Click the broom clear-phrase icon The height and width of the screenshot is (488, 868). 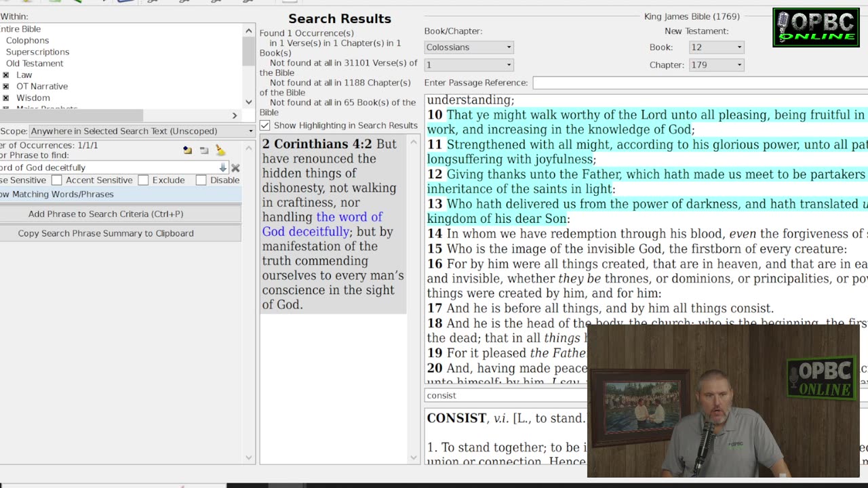coord(220,150)
